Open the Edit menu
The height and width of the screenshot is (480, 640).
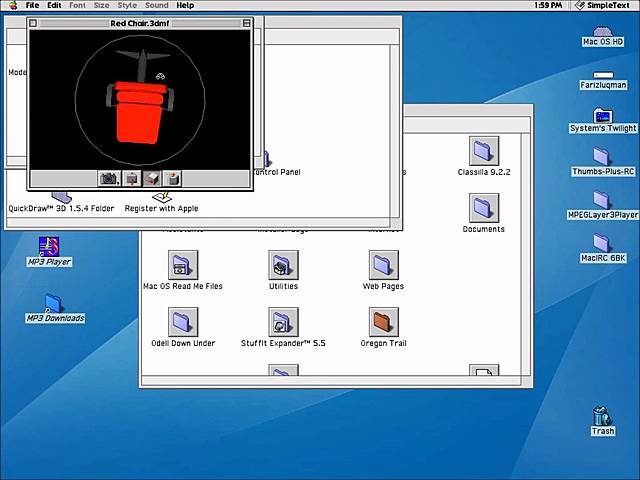click(x=54, y=5)
